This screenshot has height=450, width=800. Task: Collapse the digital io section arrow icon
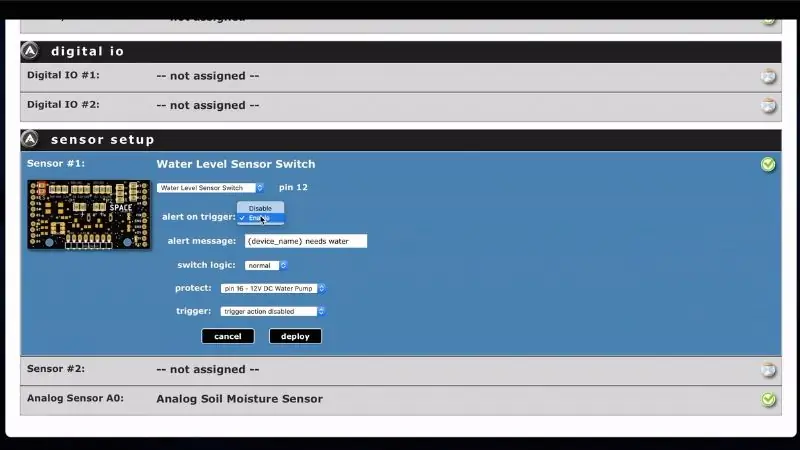[x=30, y=51]
